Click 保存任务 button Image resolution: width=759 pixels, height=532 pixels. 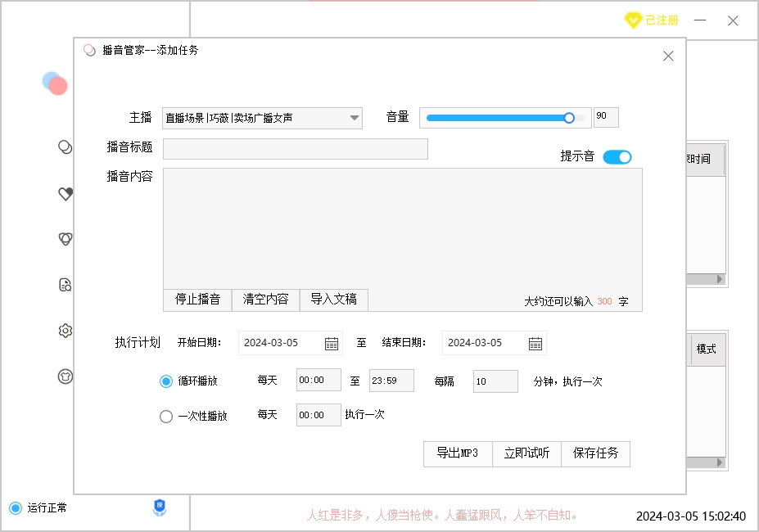point(595,453)
